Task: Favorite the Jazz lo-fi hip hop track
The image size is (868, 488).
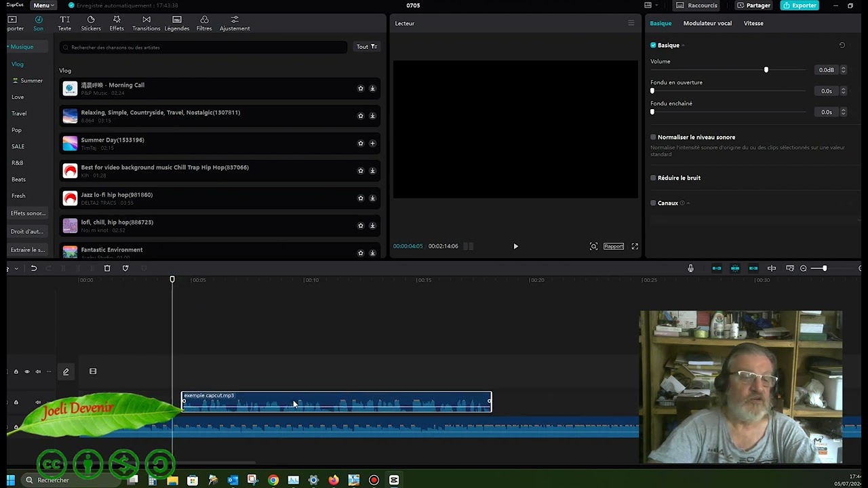Action: pyautogui.click(x=361, y=198)
